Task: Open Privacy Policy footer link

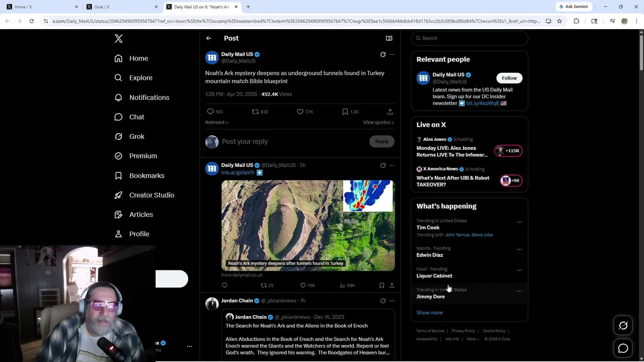Action: [x=463, y=331]
